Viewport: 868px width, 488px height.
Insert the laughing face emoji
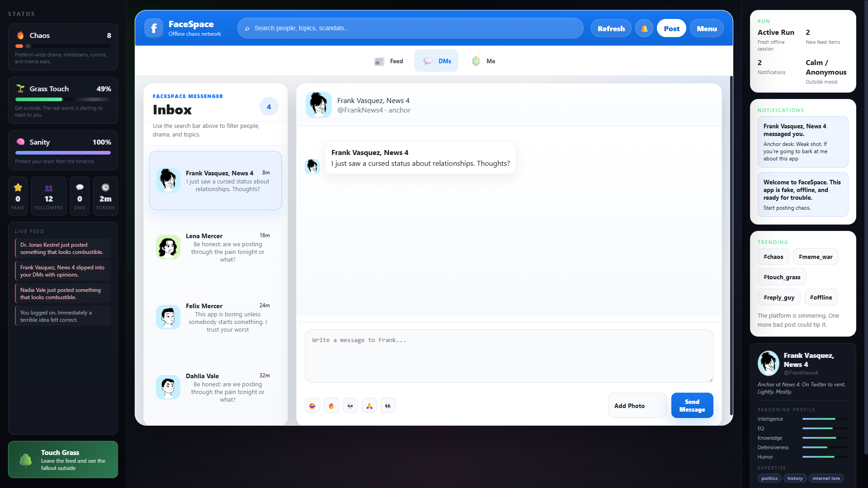[312, 405]
